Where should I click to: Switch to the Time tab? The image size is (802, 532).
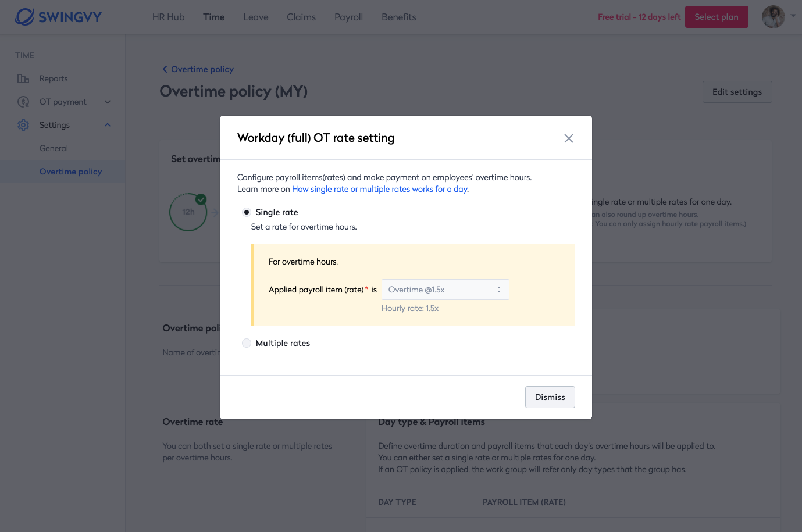coord(214,17)
